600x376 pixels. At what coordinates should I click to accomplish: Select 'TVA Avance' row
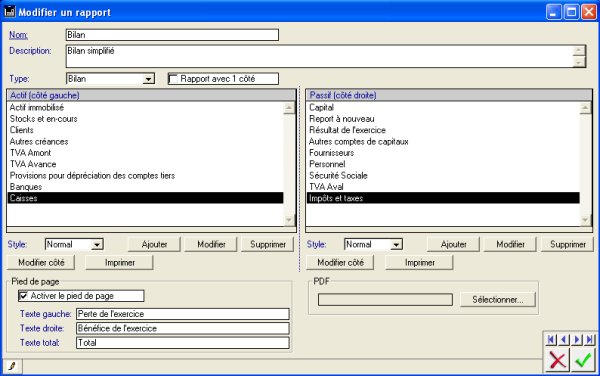tap(145, 164)
